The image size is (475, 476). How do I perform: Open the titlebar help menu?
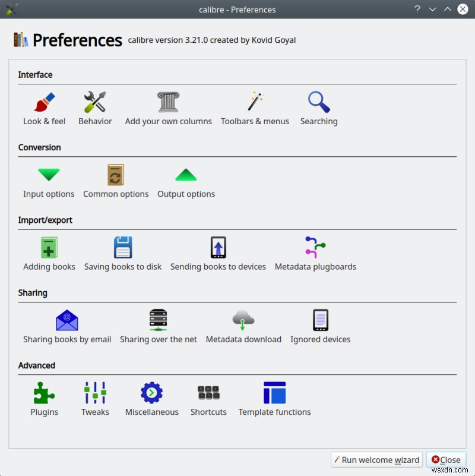point(417,10)
